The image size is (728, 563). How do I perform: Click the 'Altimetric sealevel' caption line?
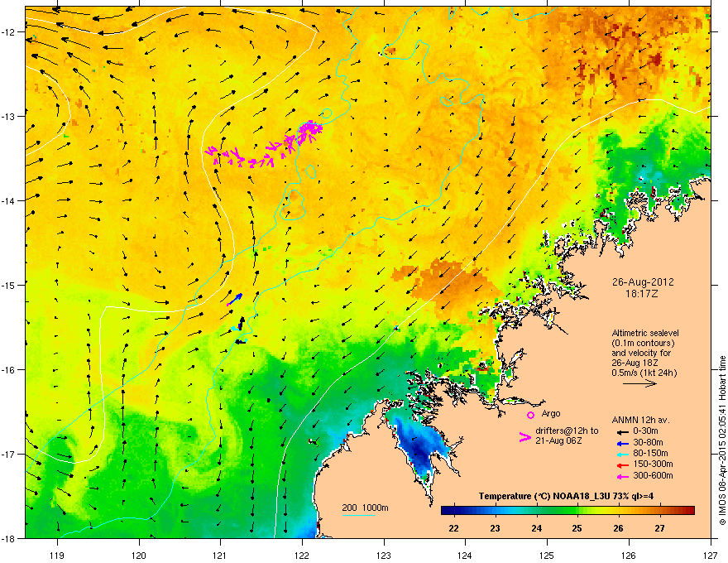[645, 333]
